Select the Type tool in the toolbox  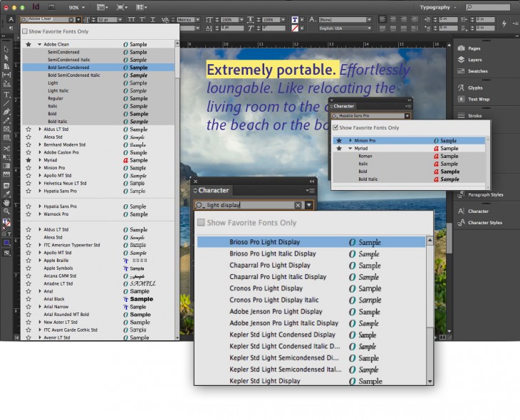point(6,95)
